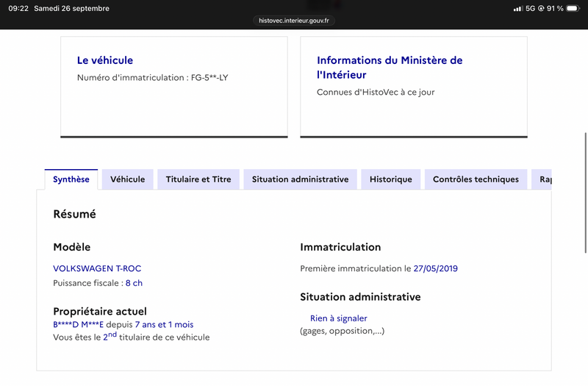The width and height of the screenshot is (588, 386).
Task: Click Rien à signaler status text
Action: click(x=339, y=318)
